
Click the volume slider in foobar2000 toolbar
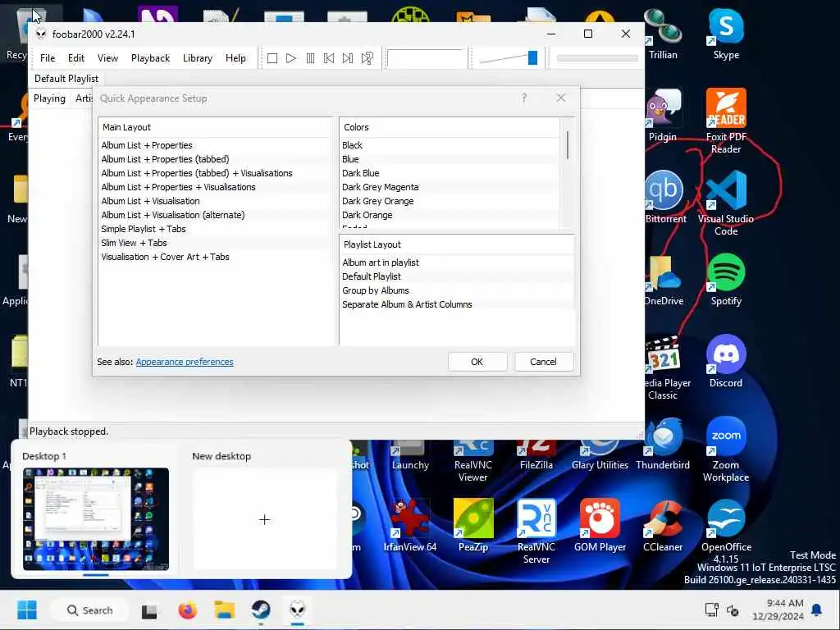(509, 58)
